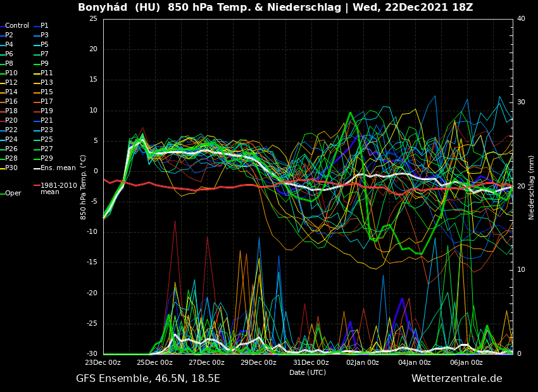Click the 23Dec 00z date tick
Image resolution: width=538 pixels, height=392 pixels.
[103, 363]
